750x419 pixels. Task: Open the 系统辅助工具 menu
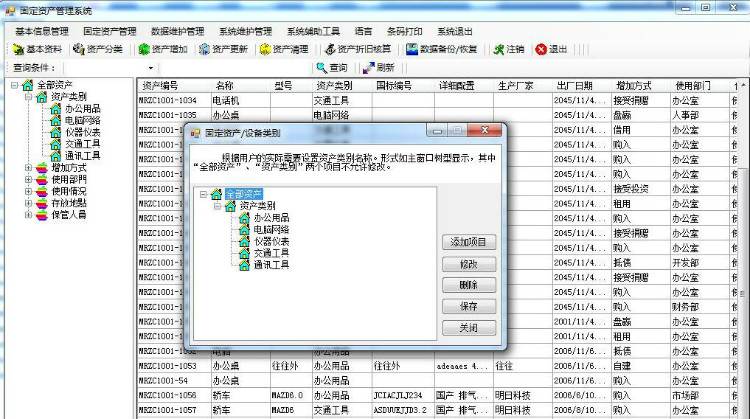[x=313, y=32]
